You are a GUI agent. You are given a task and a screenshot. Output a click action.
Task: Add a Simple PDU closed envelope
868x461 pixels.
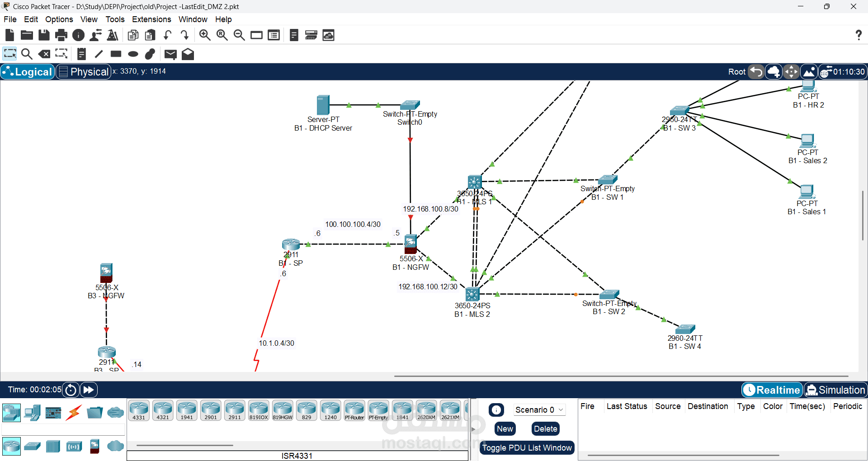(x=170, y=54)
